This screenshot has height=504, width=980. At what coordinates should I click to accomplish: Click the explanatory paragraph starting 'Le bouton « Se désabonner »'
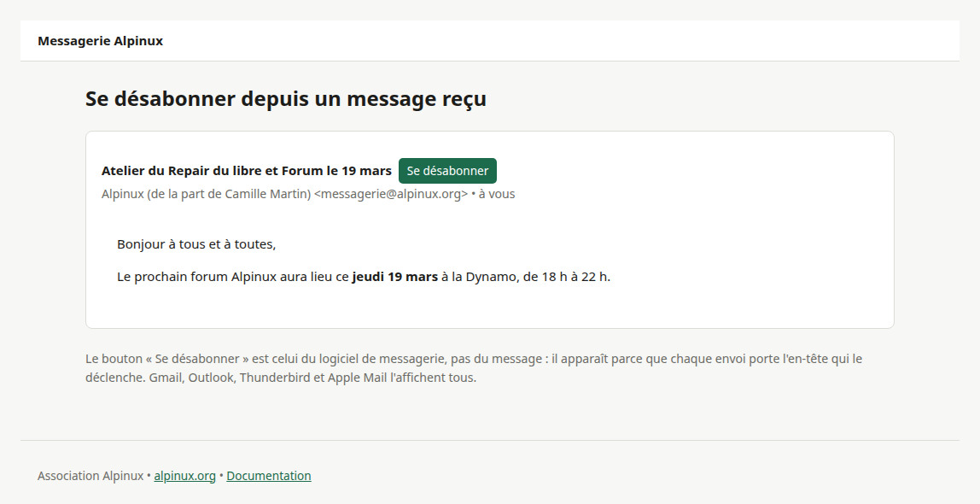tap(474, 368)
